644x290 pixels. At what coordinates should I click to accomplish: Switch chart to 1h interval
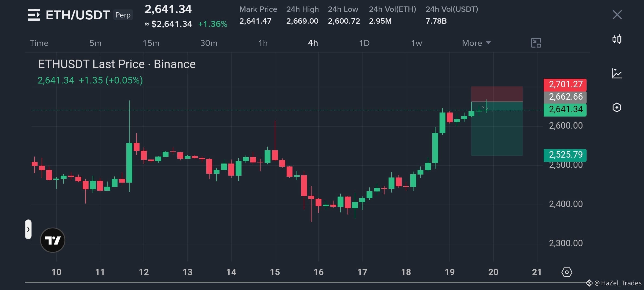pyautogui.click(x=263, y=43)
